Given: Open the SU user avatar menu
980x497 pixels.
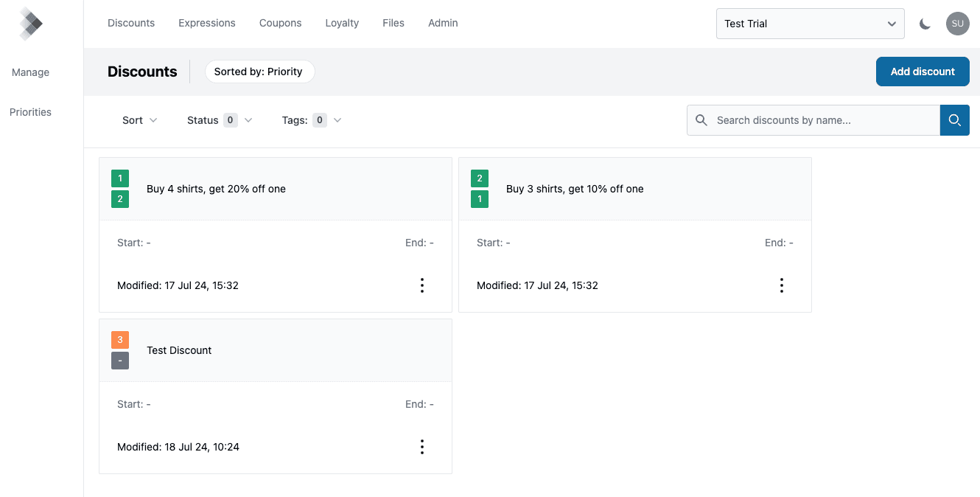Looking at the screenshot, I should 957,24.
